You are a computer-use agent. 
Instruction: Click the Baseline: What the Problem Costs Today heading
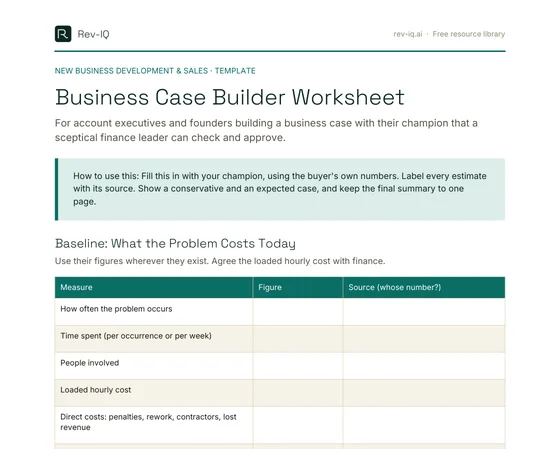click(x=175, y=244)
